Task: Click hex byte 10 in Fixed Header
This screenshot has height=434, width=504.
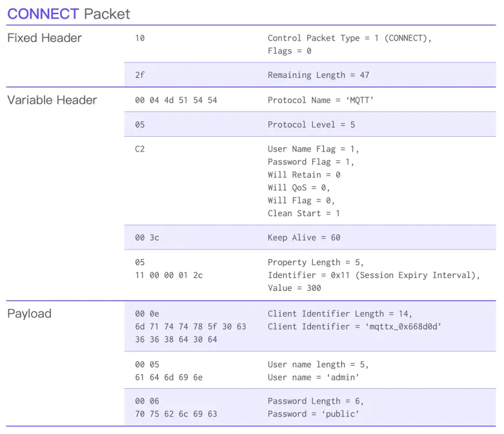Action: (x=140, y=38)
